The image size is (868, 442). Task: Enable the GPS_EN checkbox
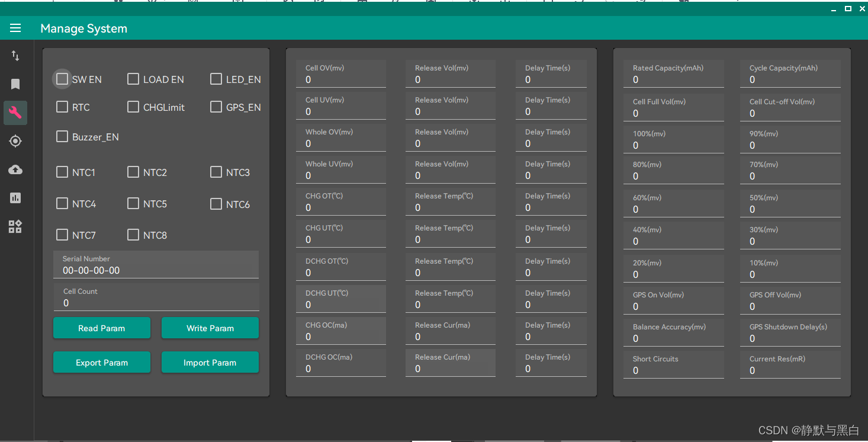[216, 107]
